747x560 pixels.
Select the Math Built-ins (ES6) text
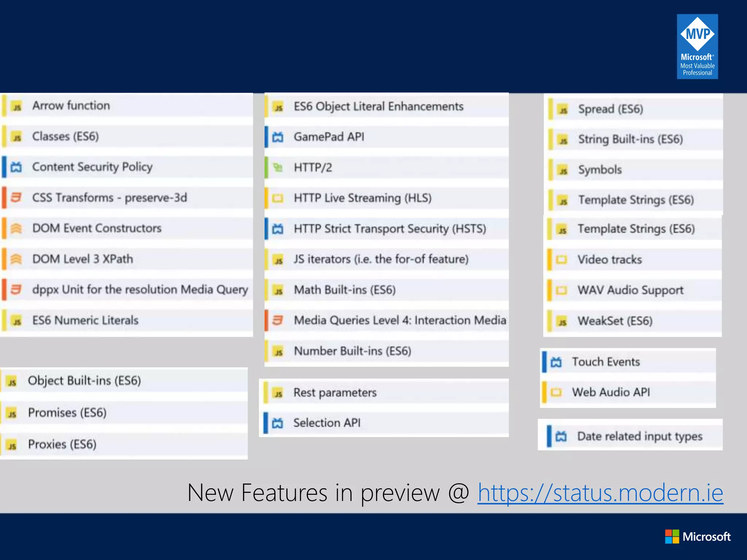(345, 290)
